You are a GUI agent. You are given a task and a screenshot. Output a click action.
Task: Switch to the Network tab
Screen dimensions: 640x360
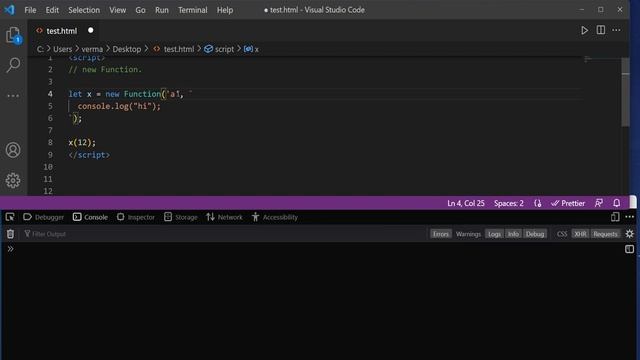click(224, 217)
